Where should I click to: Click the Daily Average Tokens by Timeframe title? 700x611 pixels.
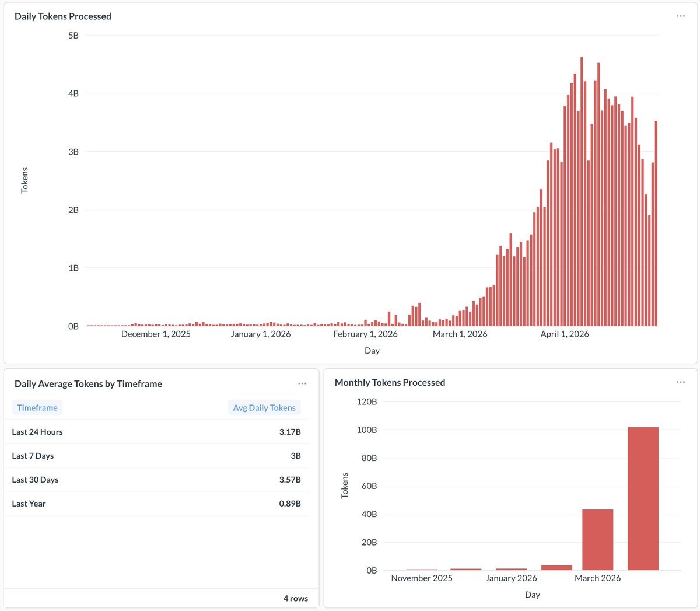pos(88,384)
